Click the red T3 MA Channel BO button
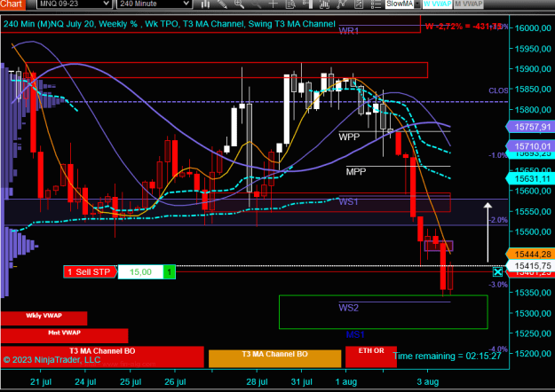This screenshot has height=392, width=555. click(102, 357)
